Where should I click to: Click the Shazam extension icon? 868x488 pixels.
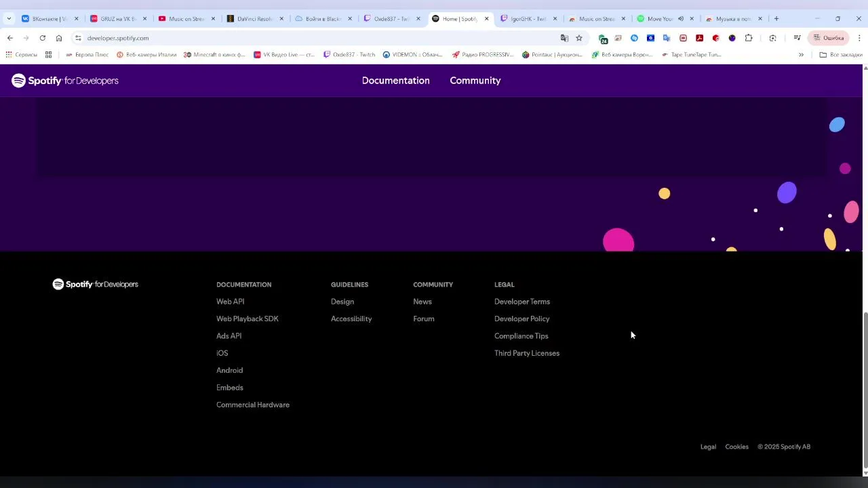coord(635,38)
